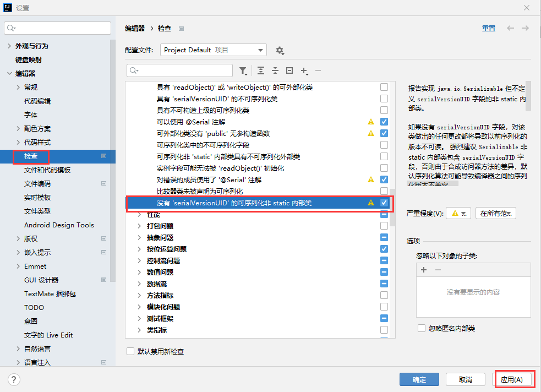Select 文件和代码模板 in the sidebar
The width and height of the screenshot is (541, 392).
click(x=47, y=170)
